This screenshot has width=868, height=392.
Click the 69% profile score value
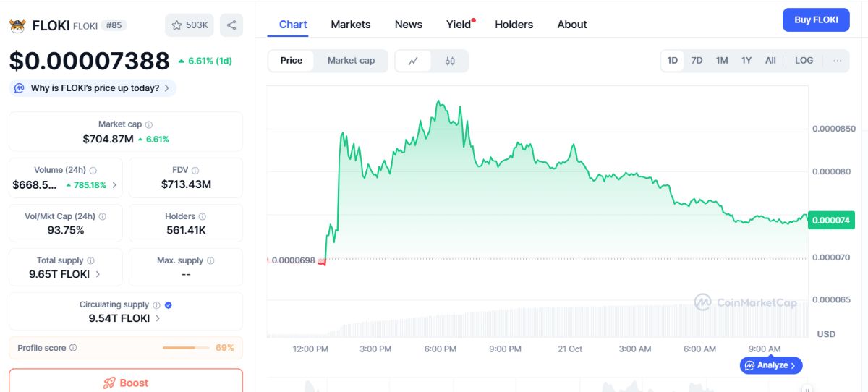pyautogui.click(x=225, y=348)
